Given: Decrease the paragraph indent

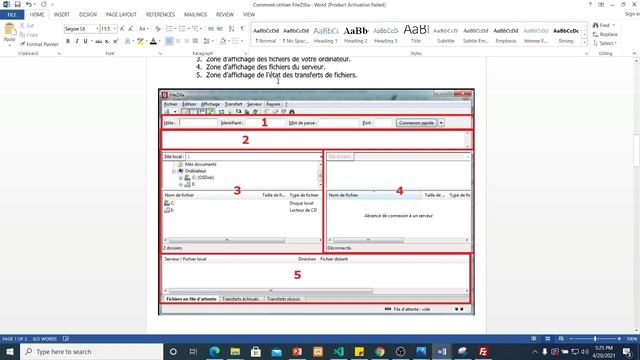Looking at the screenshot, I should [x=211, y=29].
